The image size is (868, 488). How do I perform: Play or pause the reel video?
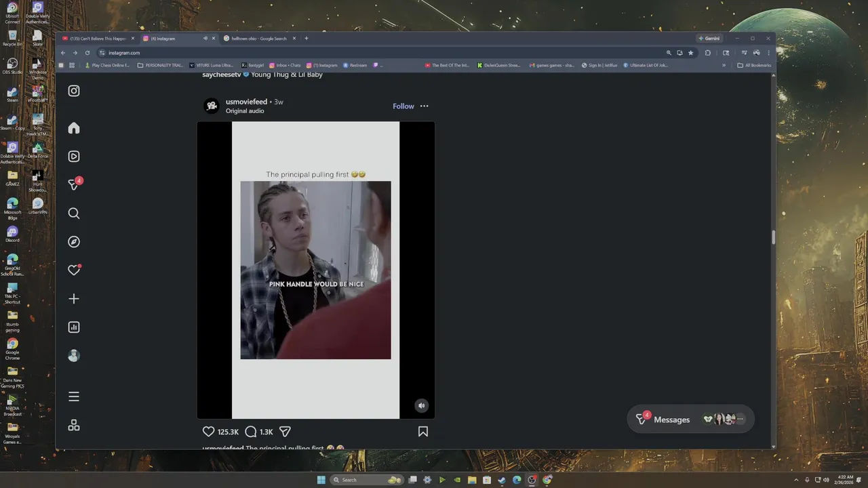point(315,270)
